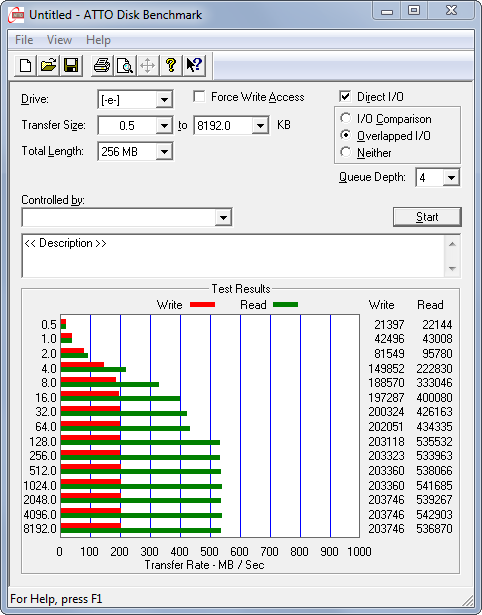This screenshot has height=615, width=482.
Task: Click the status bar text For Help, press F1
Action: pos(56,599)
